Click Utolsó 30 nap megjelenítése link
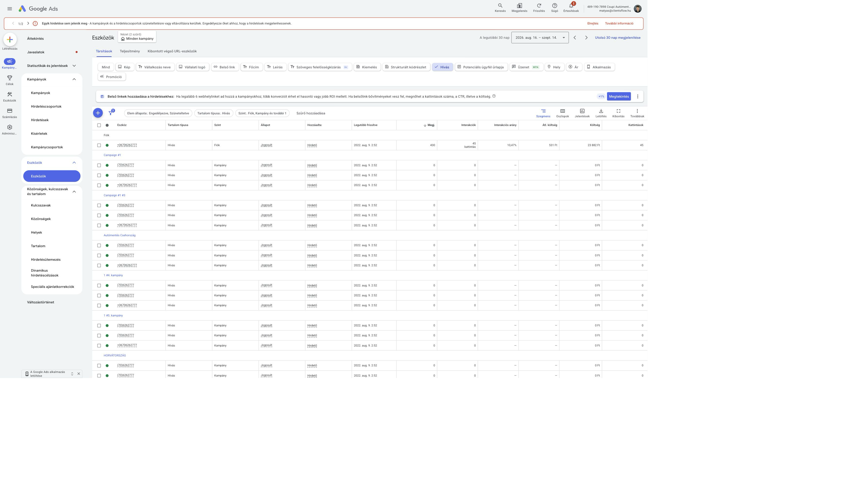863x504 pixels. [x=617, y=38]
